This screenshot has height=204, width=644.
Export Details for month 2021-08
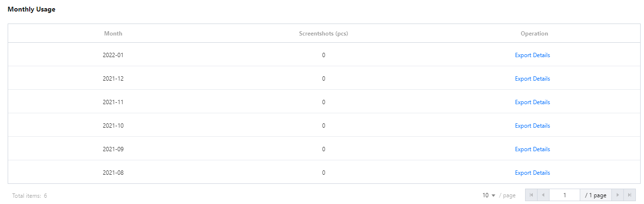(x=532, y=173)
